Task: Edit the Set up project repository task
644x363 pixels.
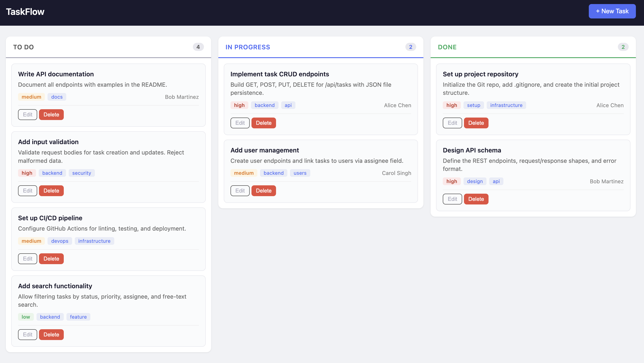Action: coord(452,123)
